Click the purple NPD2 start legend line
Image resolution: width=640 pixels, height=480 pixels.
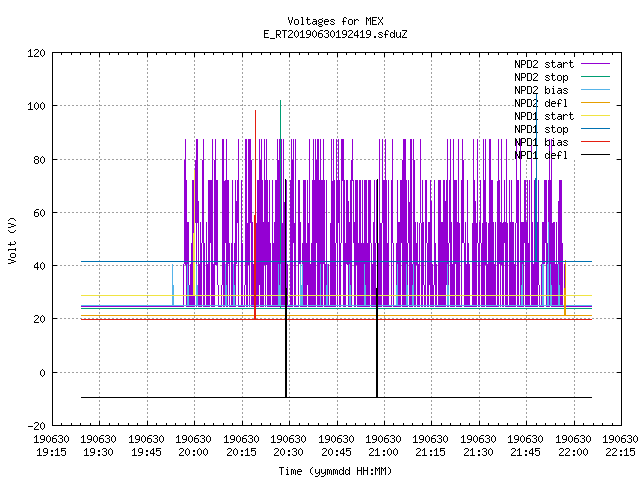[595, 64]
